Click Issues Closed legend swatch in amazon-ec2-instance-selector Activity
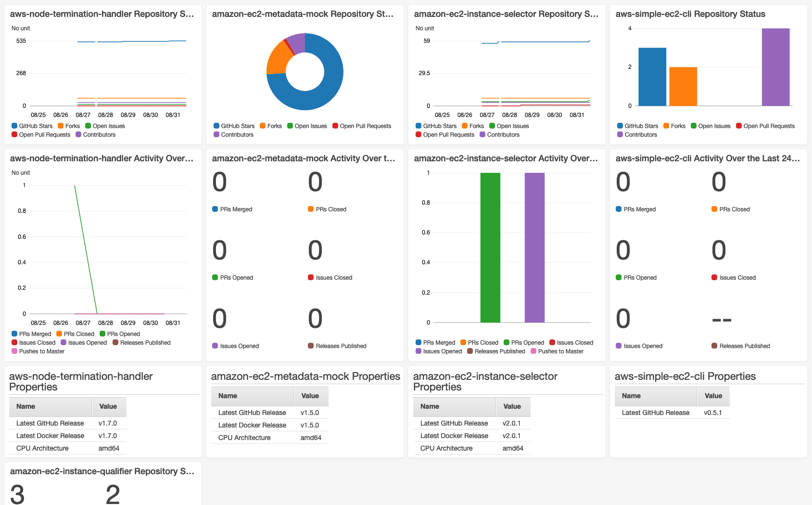Image resolution: width=812 pixels, height=505 pixels. 552,342
